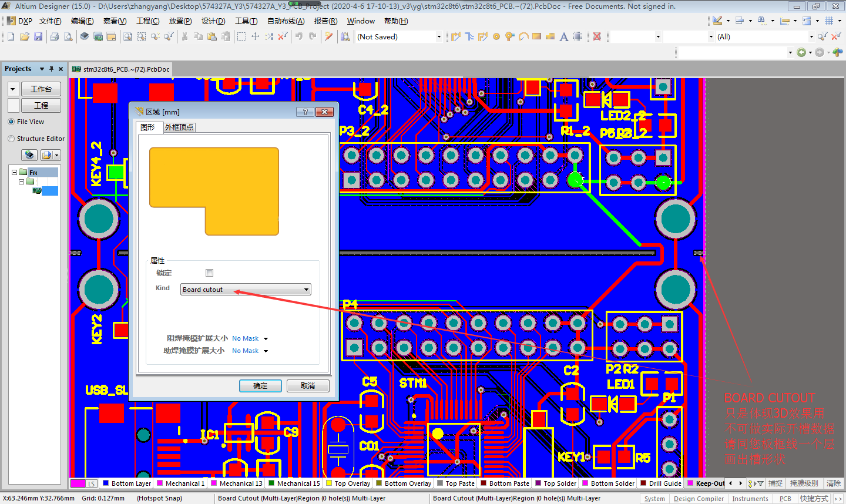Click the Print icon in toolbar
The height and width of the screenshot is (504, 846).
pos(54,36)
